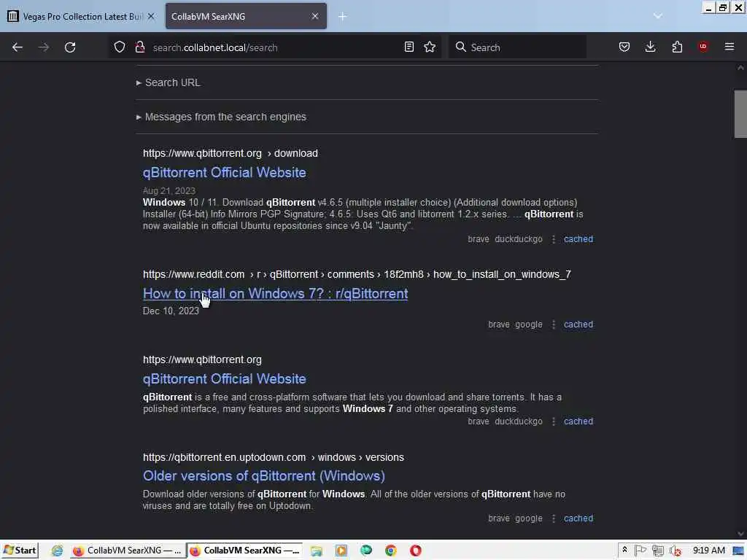Click the muted volume tray icon
747x560 pixels.
[675, 551]
